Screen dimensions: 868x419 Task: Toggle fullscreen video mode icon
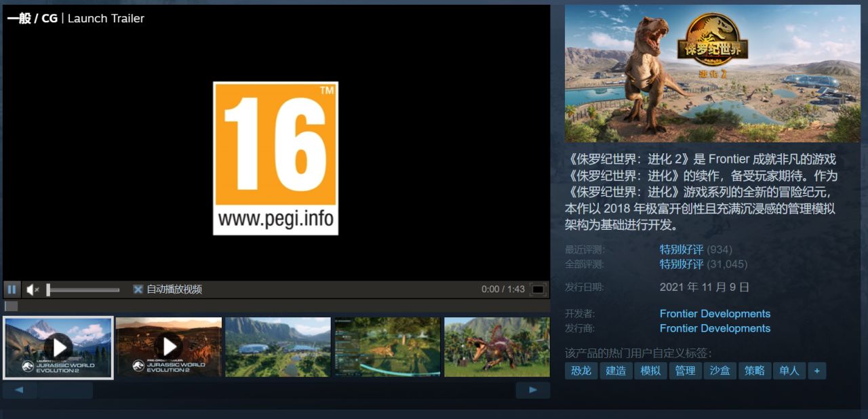tap(538, 290)
